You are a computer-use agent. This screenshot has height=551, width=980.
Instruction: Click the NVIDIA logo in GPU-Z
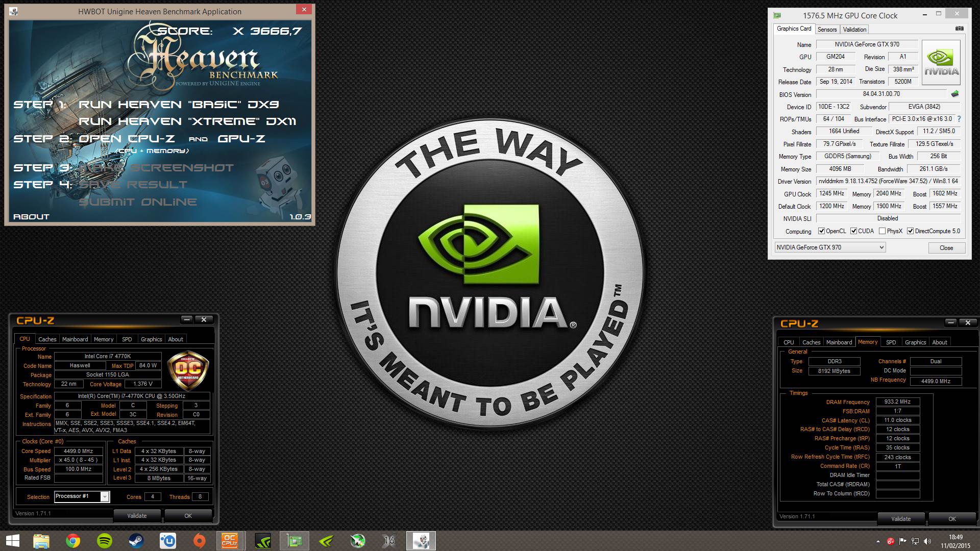point(941,62)
